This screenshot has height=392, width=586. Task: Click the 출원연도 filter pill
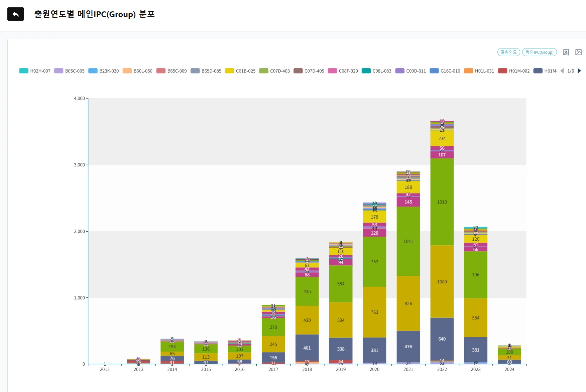[x=508, y=52]
